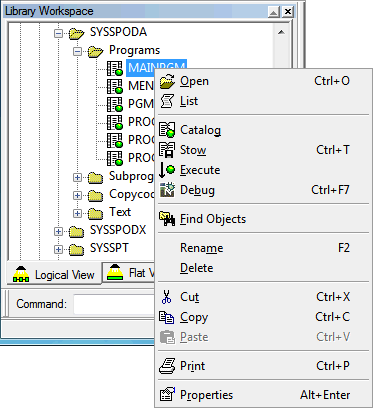The height and width of the screenshot is (408, 373).
Task: Select the SYSSPODA library label
Action: point(118,32)
